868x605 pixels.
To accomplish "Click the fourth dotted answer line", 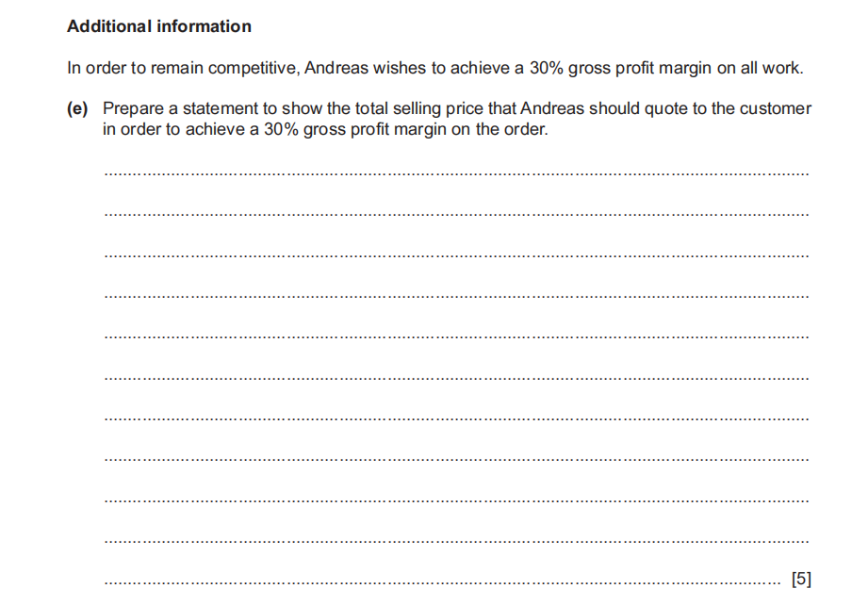I will click(x=456, y=296).
